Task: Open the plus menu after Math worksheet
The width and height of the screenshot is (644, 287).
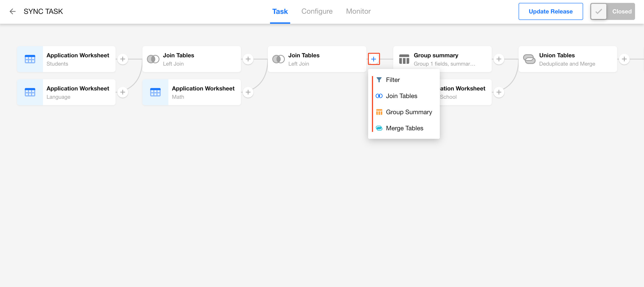Action: 248,92
